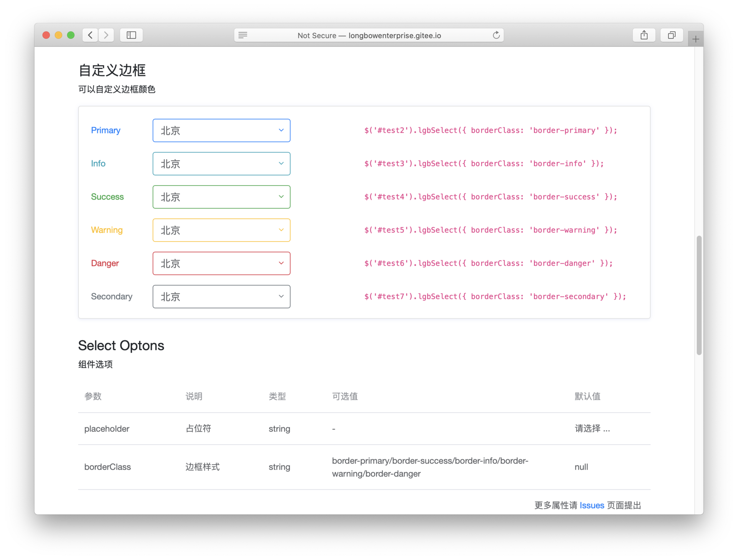
Task: Reload the page with the refresh icon
Action: point(496,35)
